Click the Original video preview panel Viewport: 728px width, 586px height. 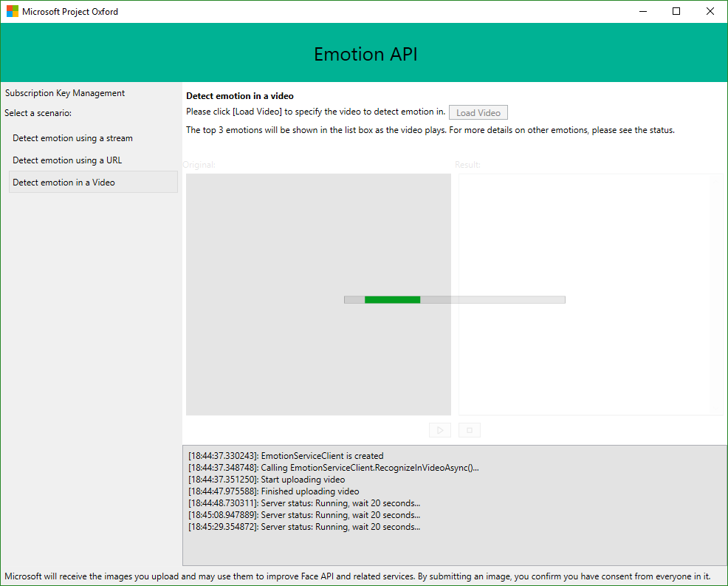(317, 236)
